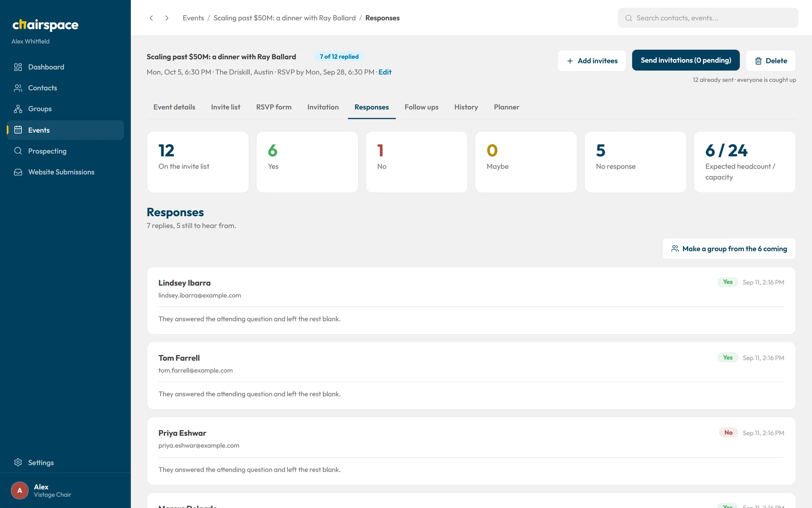Click the 1 No stat card
This screenshot has height=508, width=812.
tap(416, 162)
